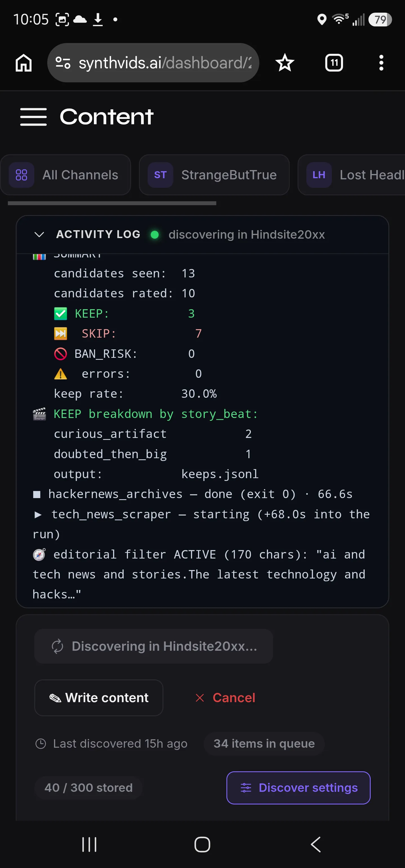The height and width of the screenshot is (868, 405).
Task: Click the candidates rated: 10 line
Action: [x=124, y=293]
